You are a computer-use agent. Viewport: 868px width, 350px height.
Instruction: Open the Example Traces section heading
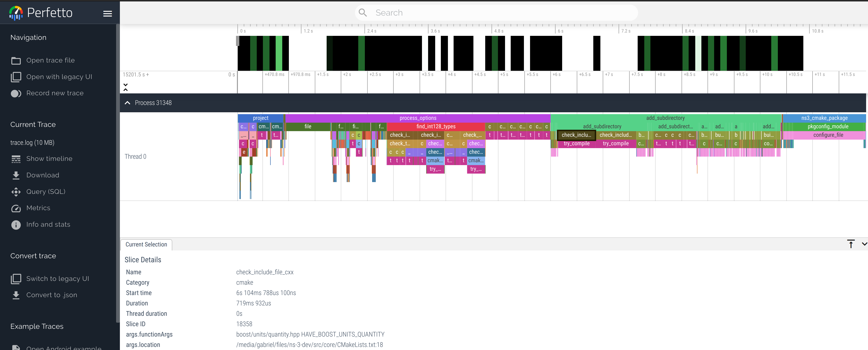pyautogui.click(x=37, y=326)
